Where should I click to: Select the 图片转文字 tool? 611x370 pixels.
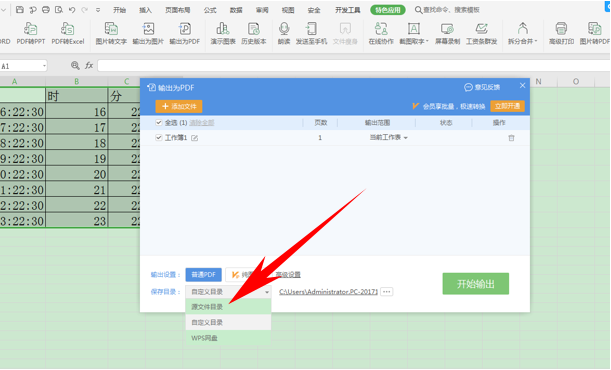pyautogui.click(x=111, y=33)
